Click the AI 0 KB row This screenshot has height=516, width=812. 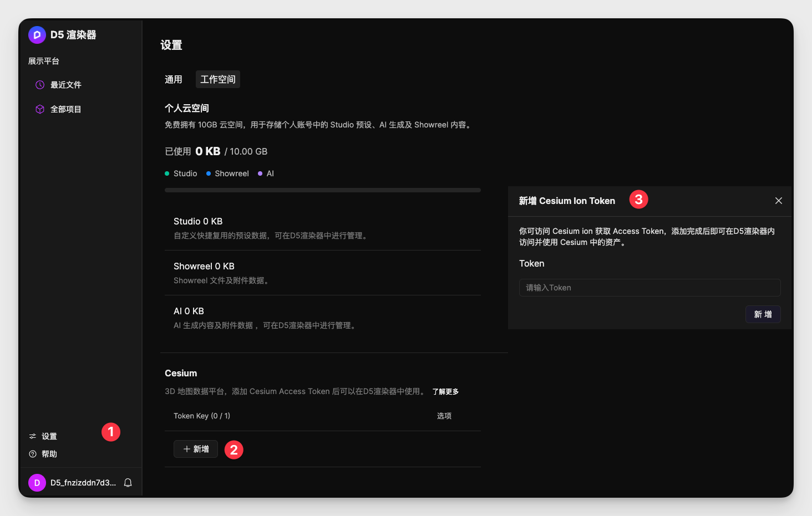323,318
